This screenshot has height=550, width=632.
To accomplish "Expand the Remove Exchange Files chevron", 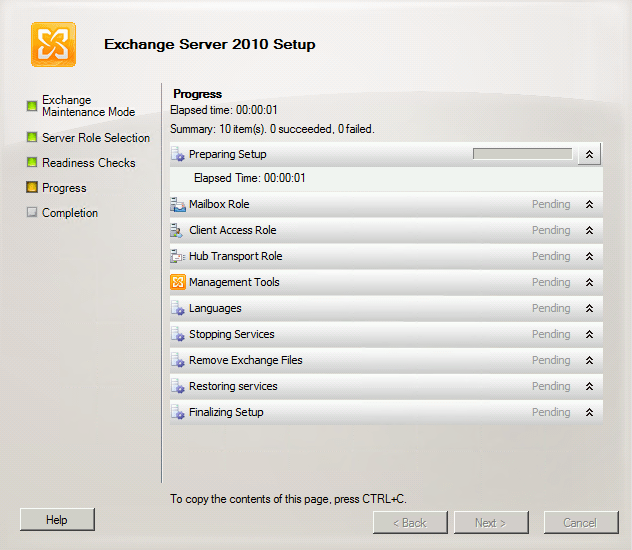I will [x=589, y=360].
